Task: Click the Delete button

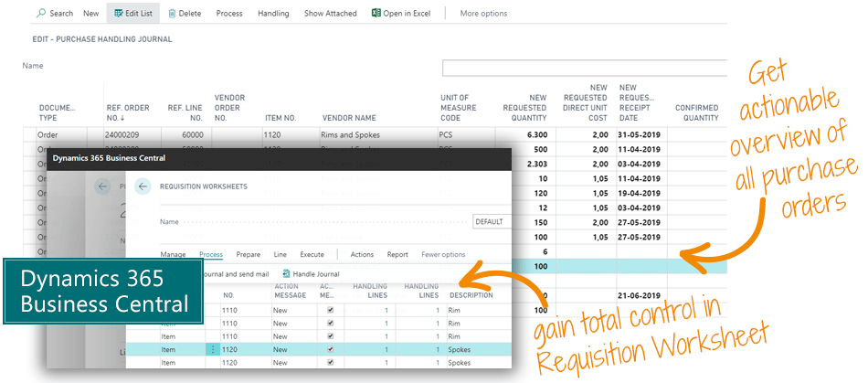Action: 185,14
